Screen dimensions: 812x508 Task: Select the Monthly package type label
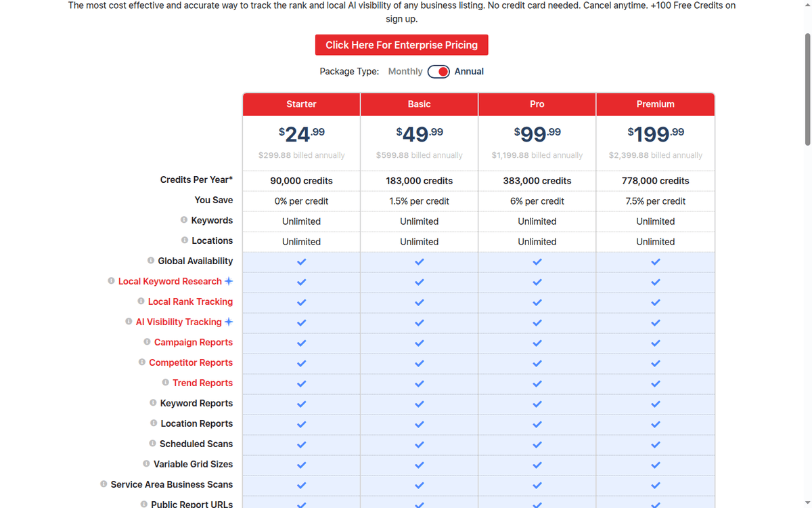pos(405,71)
